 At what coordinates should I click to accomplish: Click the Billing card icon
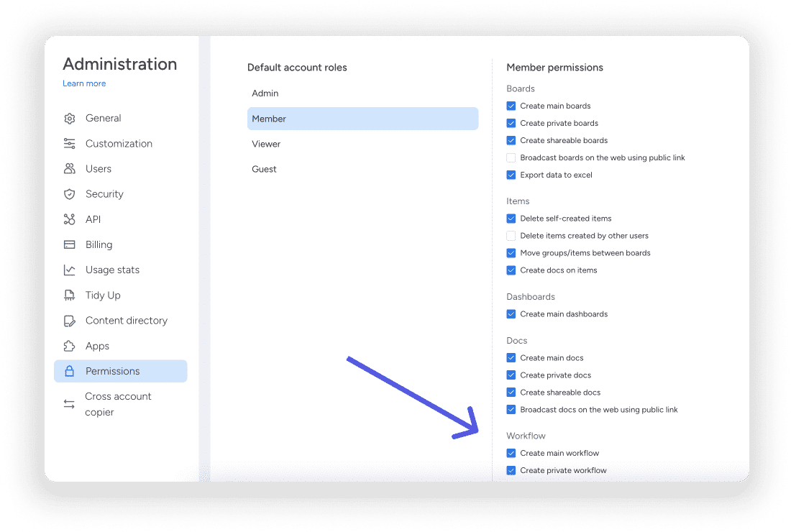[x=70, y=244]
